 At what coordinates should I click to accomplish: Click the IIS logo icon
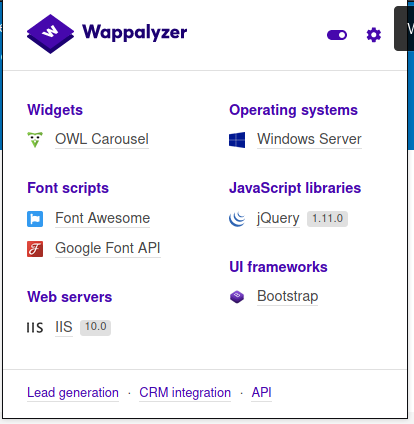pyautogui.click(x=35, y=328)
